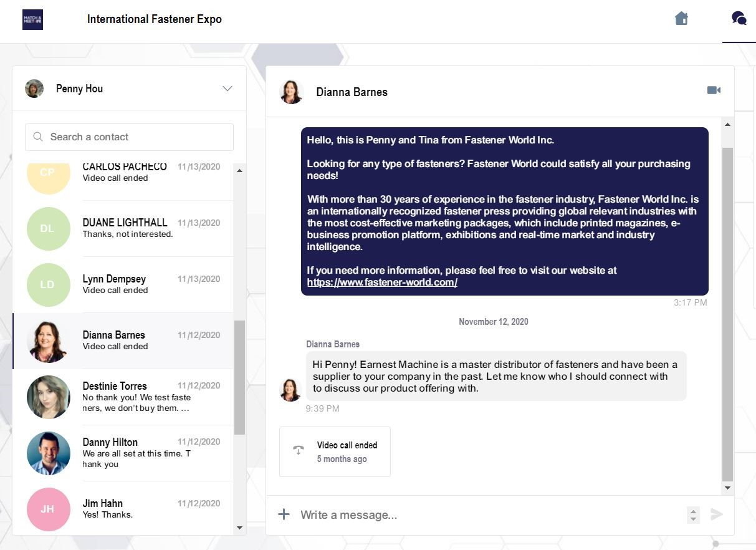The height and width of the screenshot is (550, 756).
Task: Click contact list scrollbar down arrow
Action: click(x=240, y=528)
